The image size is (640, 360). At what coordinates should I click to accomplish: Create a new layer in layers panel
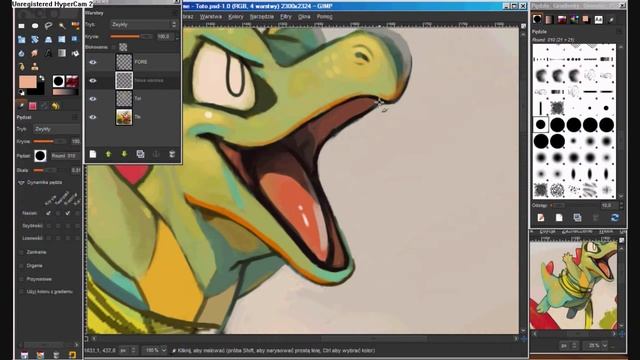pyautogui.click(x=93, y=154)
